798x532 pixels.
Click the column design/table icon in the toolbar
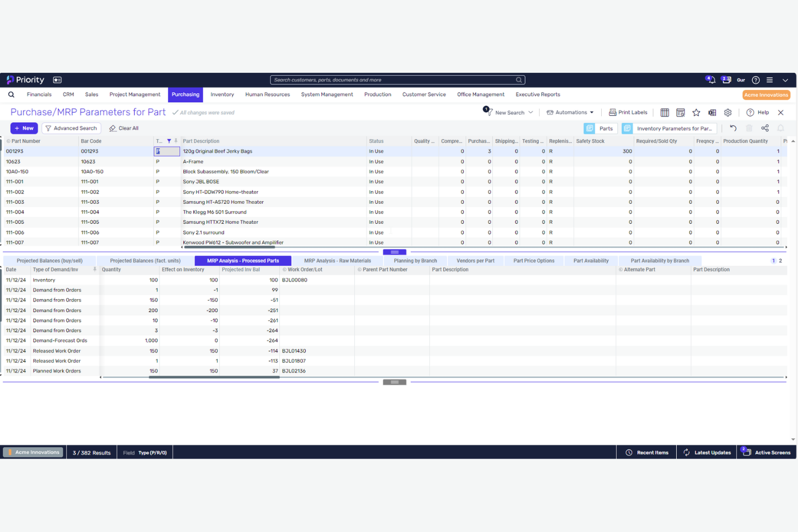click(x=664, y=112)
